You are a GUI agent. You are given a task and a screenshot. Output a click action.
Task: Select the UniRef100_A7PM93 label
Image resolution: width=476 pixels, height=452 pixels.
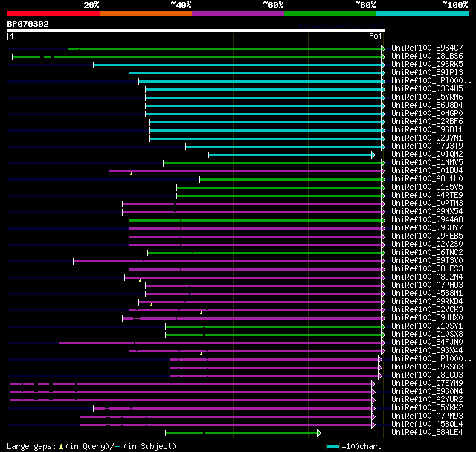(427, 416)
